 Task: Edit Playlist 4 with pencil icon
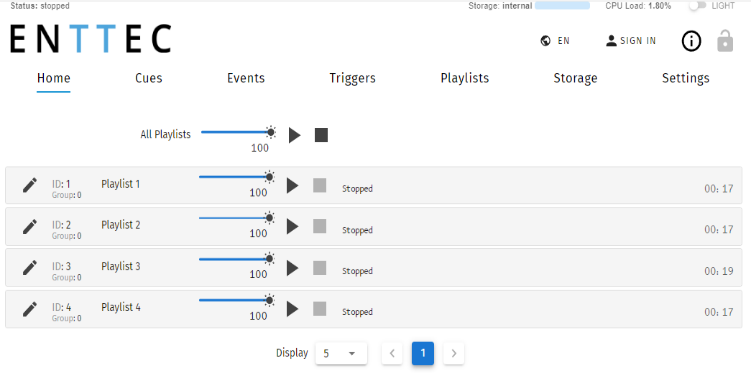pos(30,309)
